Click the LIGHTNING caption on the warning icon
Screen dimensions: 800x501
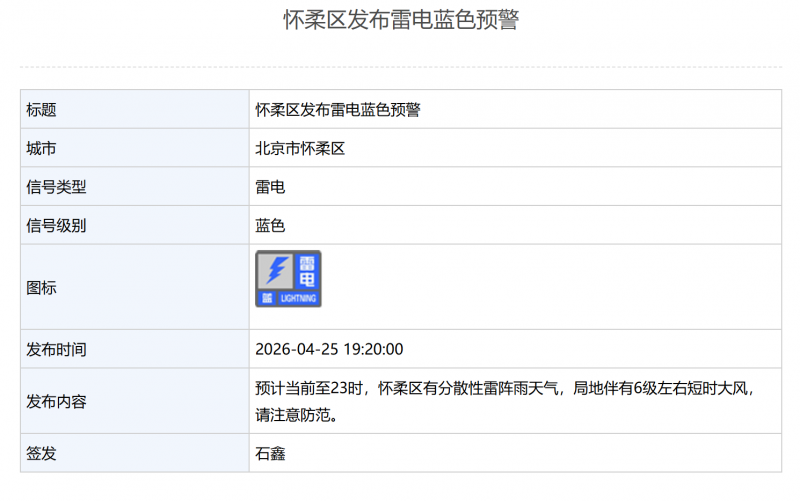tap(298, 299)
